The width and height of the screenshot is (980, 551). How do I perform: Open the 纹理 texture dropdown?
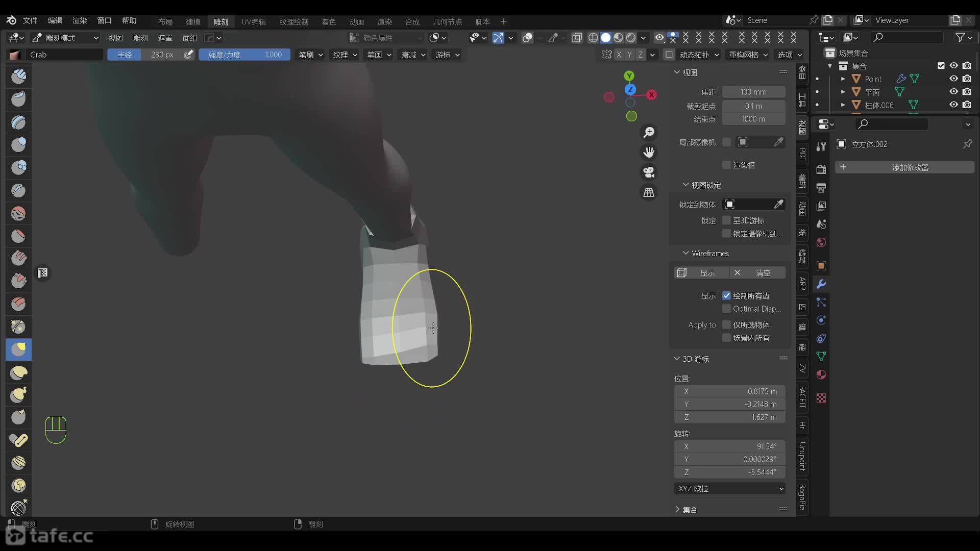(x=345, y=55)
